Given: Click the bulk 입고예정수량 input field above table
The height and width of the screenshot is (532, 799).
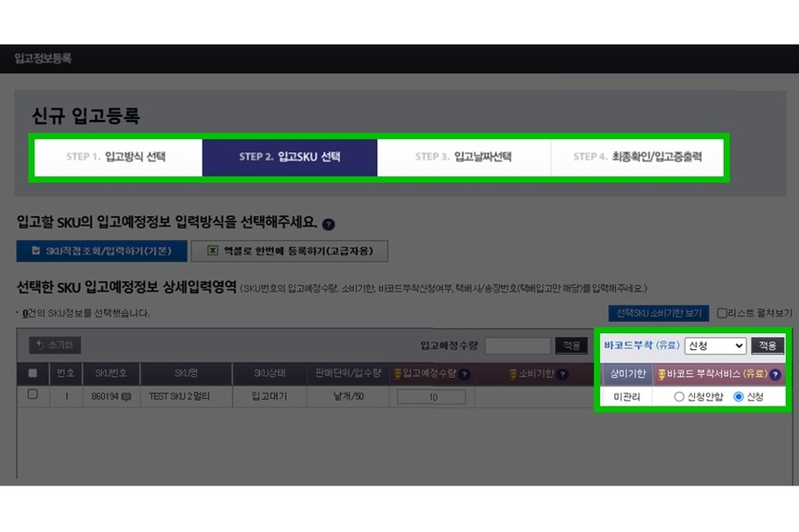Looking at the screenshot, I should pos(517,345).
